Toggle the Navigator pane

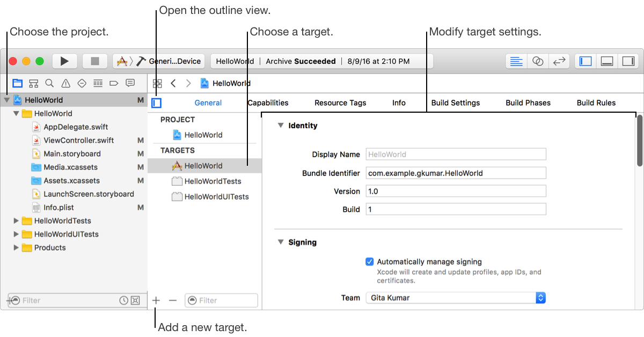pyautogui.click(x=586, y=61)
